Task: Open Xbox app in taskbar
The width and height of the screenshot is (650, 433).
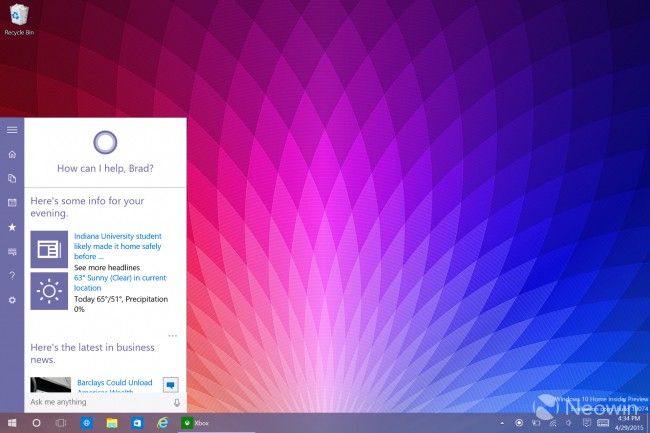Action: (195, 423)
